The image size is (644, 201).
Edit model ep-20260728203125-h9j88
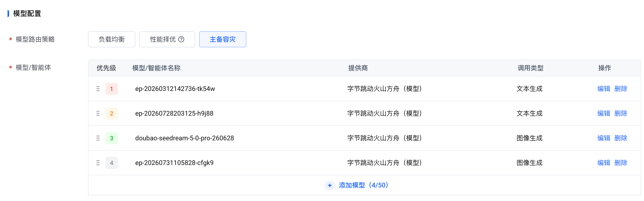(604, 113)
